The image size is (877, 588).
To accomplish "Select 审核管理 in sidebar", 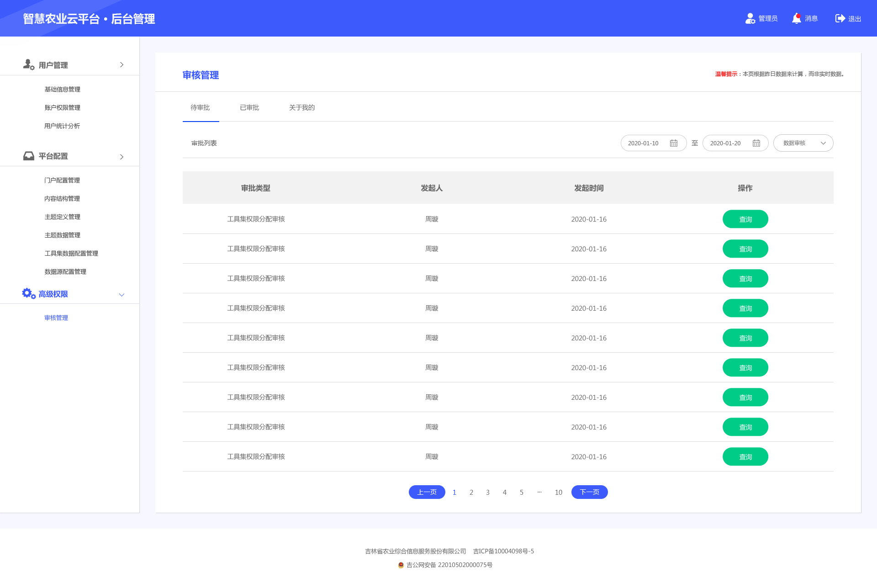I will coord(56,318).
